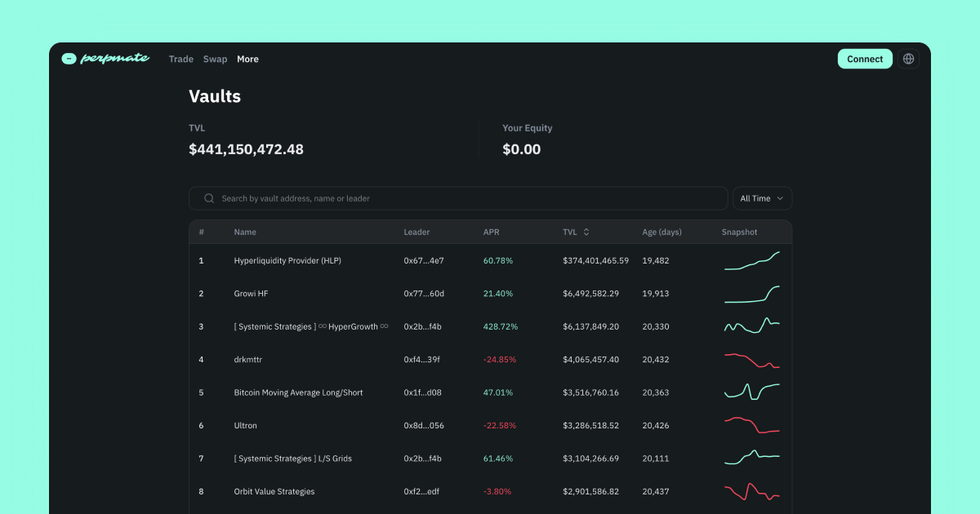Open the More menu
The image size is (980, 514).
tap(247, 59)
